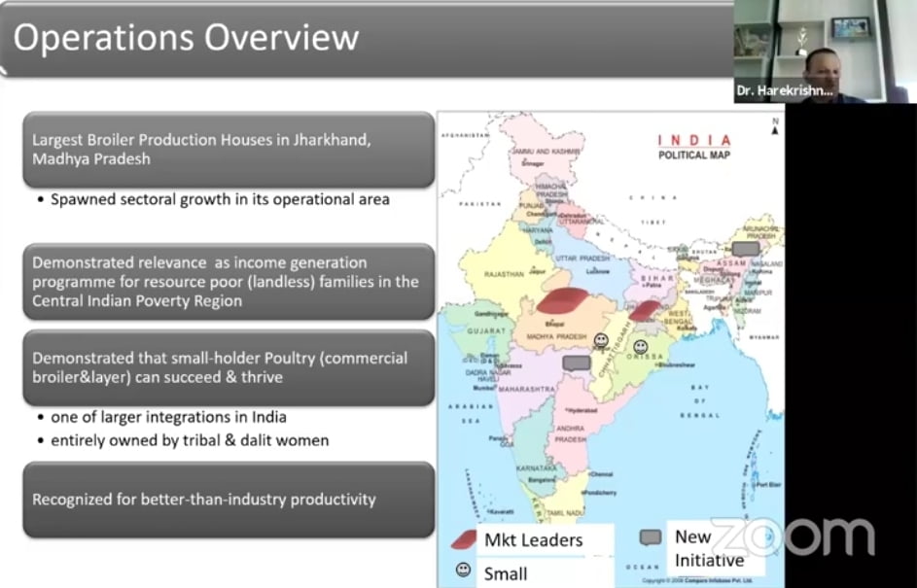Click the 'ORISSA' state label
The height and width of the screenshot is (588, 917).
pyautogui.click(x=645, y=357)
